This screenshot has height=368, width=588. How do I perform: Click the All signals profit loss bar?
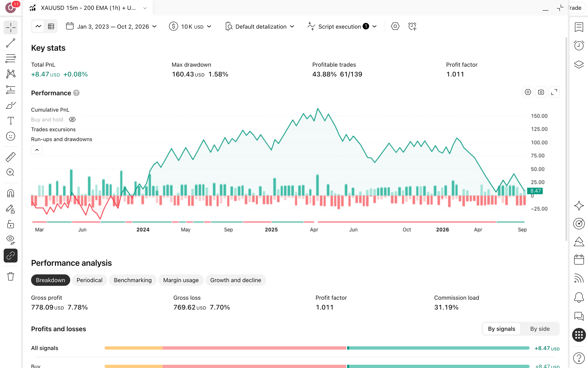point(317,348)
